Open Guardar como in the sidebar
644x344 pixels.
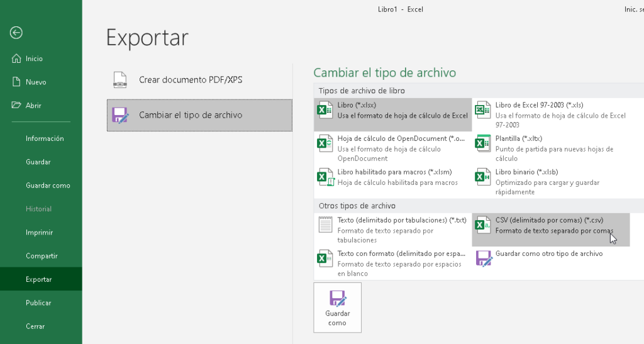pyautogui.click(x=41, y=185)
